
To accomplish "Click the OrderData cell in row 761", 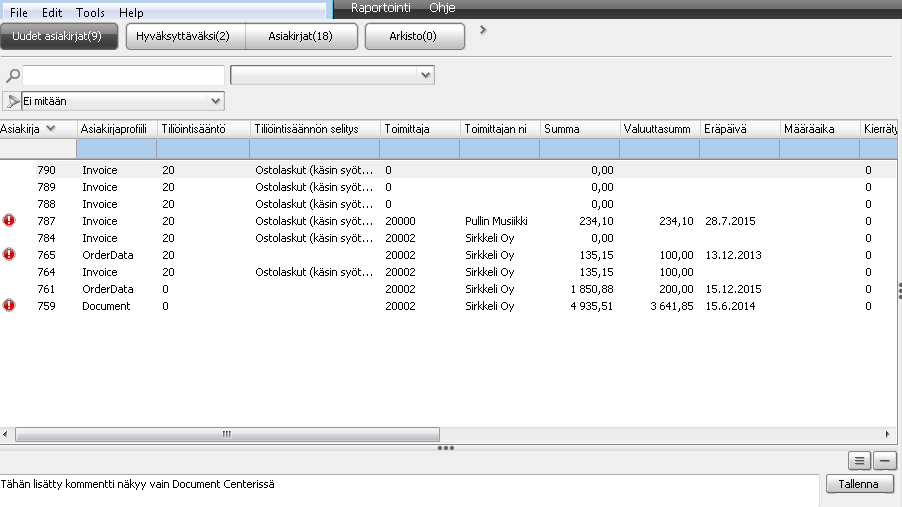I will coord(108,289).
